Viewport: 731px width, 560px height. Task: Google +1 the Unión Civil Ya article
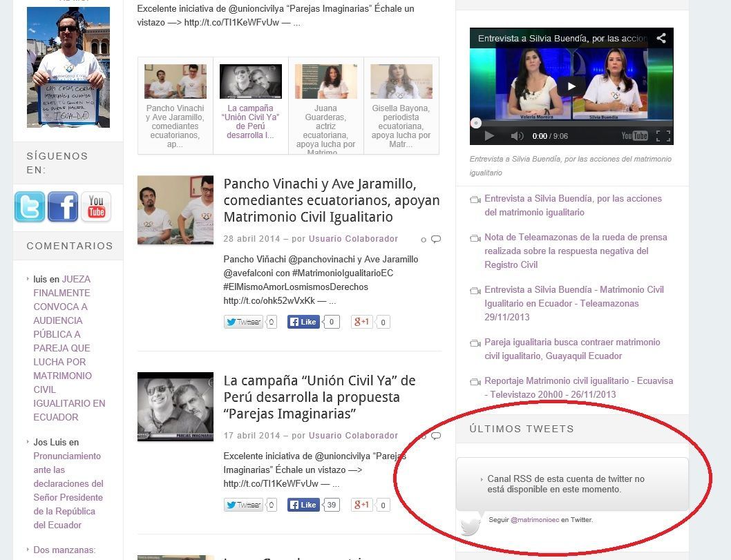pos(362,505)
